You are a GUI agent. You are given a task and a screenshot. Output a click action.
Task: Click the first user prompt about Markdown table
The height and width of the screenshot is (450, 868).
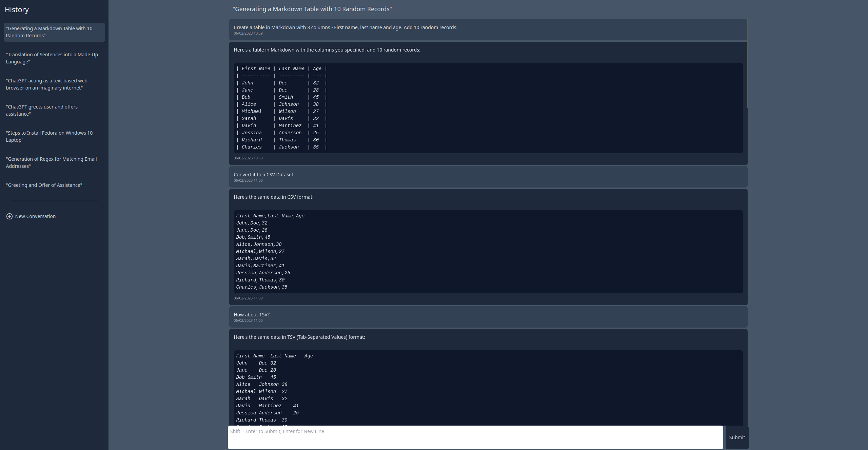point(345,27)
